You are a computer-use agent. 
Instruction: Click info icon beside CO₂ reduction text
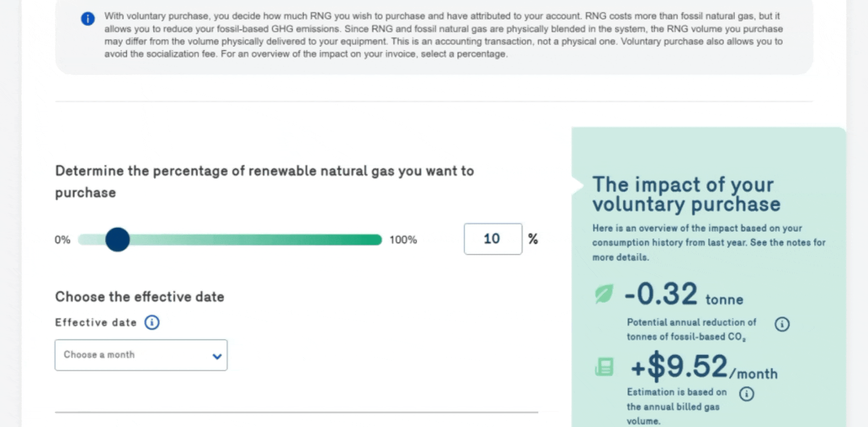pos(782,324)
